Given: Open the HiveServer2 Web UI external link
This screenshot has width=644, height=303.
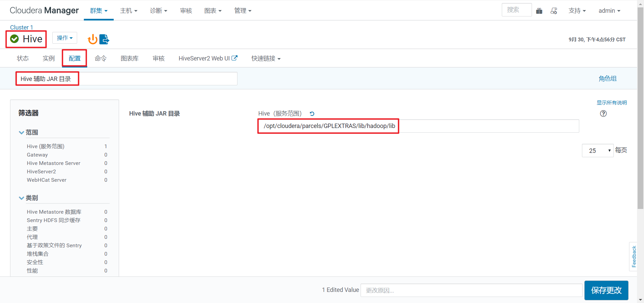Looking at the screenshot, I should pos(208,58).
